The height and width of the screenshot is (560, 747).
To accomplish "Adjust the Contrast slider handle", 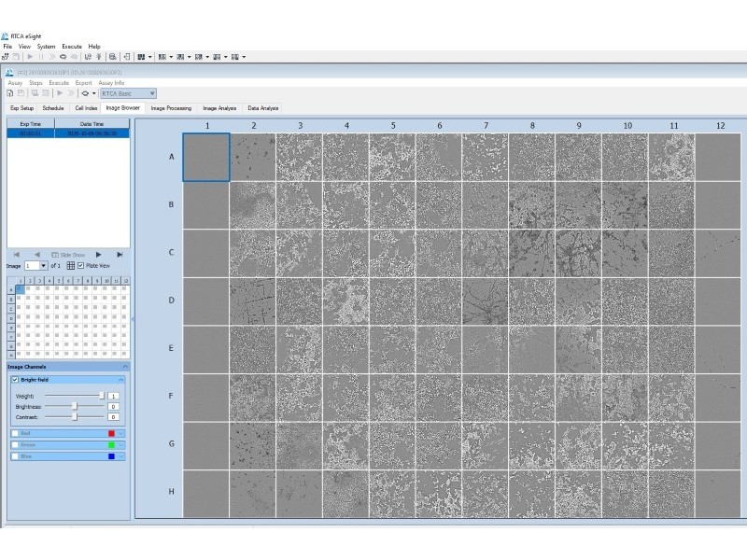I will click(75, 416).
